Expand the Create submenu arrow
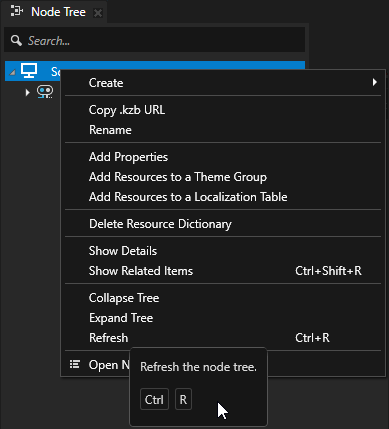 [x=375, y=82]
